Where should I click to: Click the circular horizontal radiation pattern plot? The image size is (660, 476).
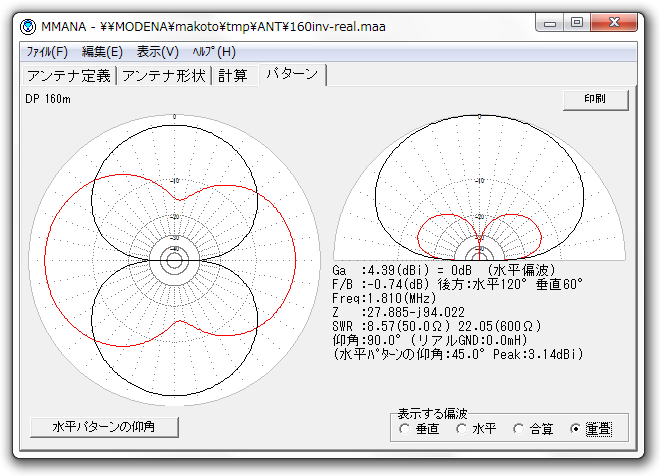pyautogui.click(x=174, y=260)
